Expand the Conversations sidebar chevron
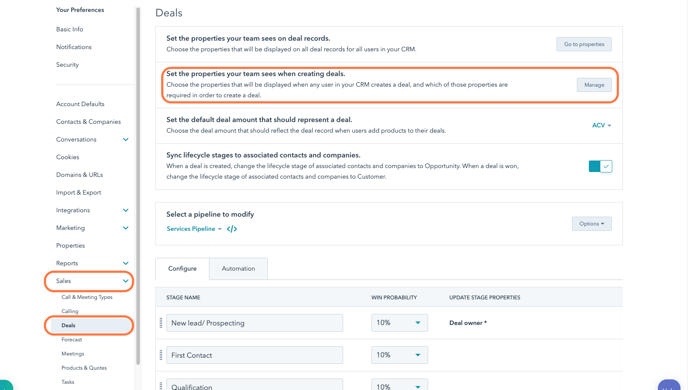This screenshot has height=390, width=688. [x=125, y=140]
